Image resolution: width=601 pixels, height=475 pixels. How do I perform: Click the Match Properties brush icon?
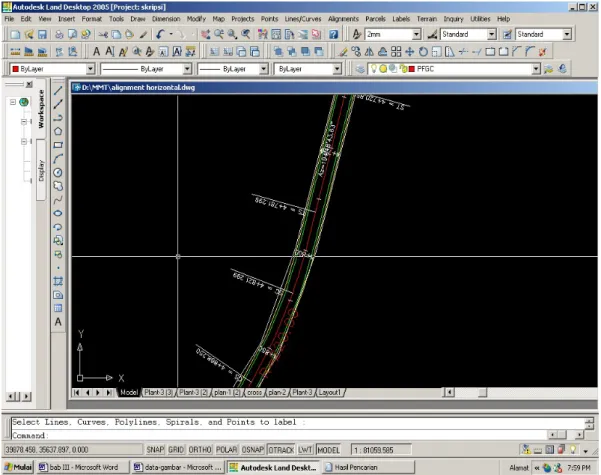pyautogui.click(x=143, y=35)
